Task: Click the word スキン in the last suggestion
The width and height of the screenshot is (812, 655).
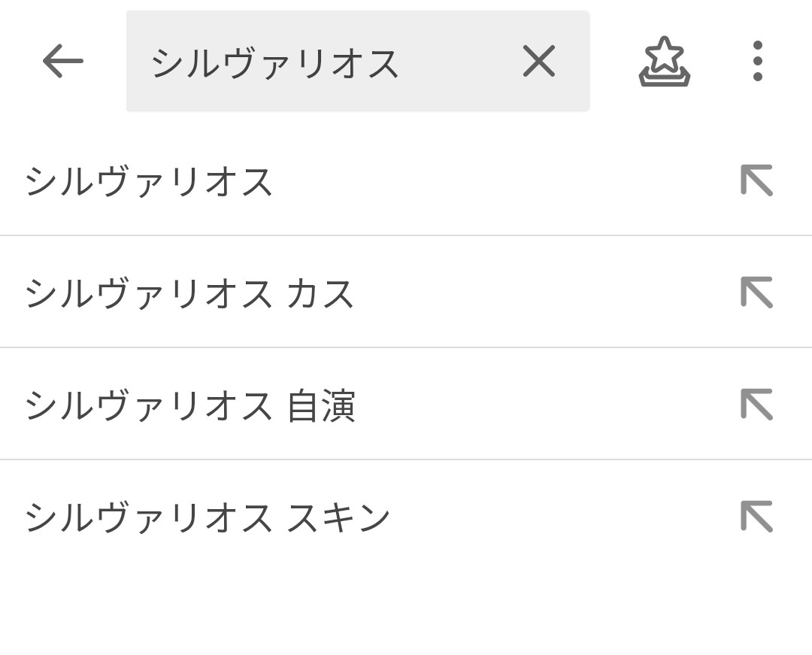Action: pyautogui.click(x=338, y=517)
